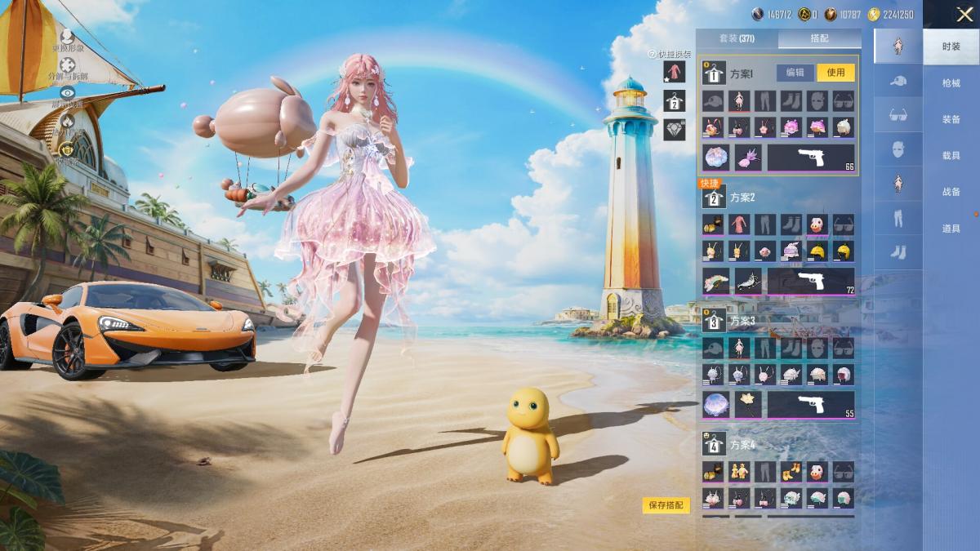
Task: Click the 编辑 button for 方案1
Action: pos(795,72)
